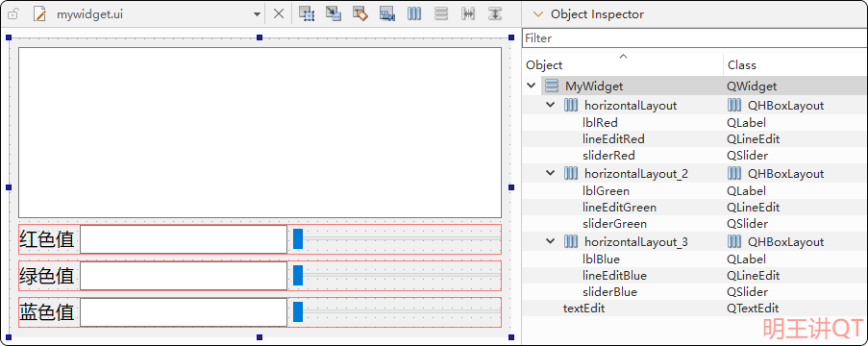Click the line edit beside 绿色值
Image resolution: width=868 pixels, height=346 pixels.
184,276
